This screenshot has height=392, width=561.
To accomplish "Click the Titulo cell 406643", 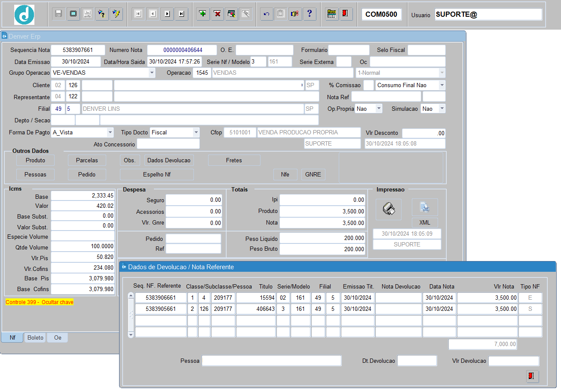I will tap(256, 309).
